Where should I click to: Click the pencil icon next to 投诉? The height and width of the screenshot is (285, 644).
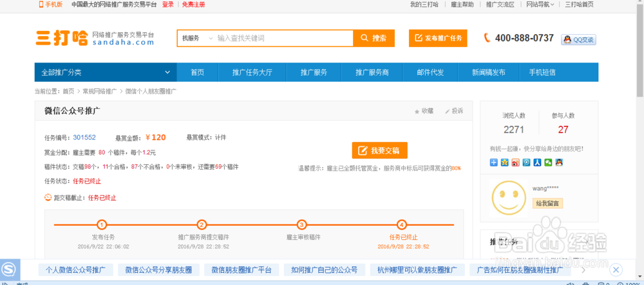pos(448,111)
